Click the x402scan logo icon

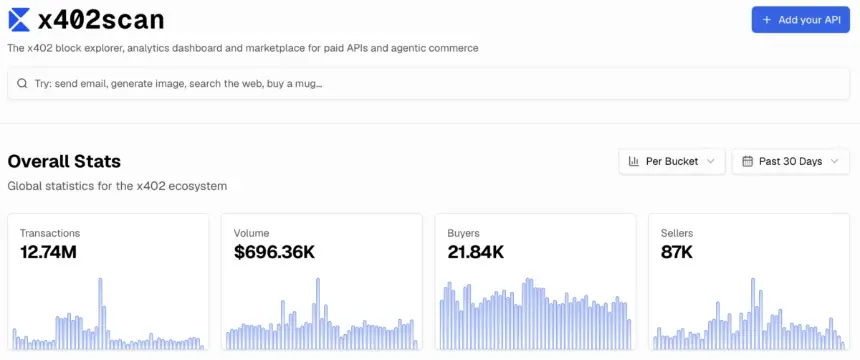[19, 20]
